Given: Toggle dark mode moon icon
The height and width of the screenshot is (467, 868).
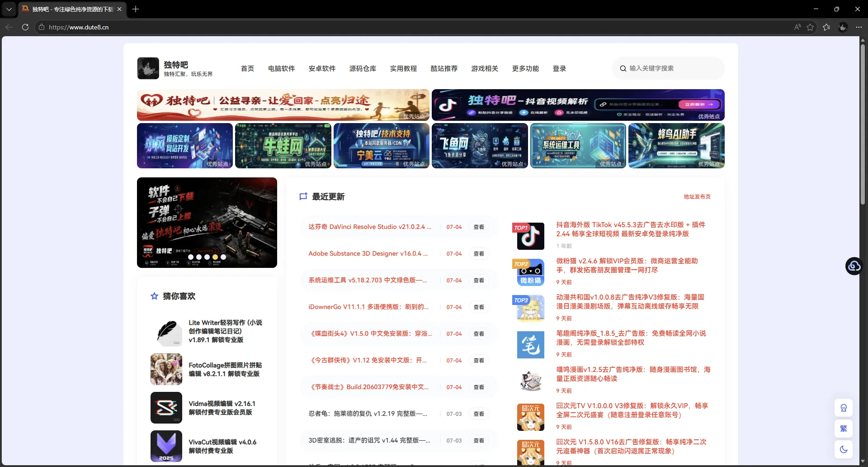Looking at the screenshot, I should 844,449.
